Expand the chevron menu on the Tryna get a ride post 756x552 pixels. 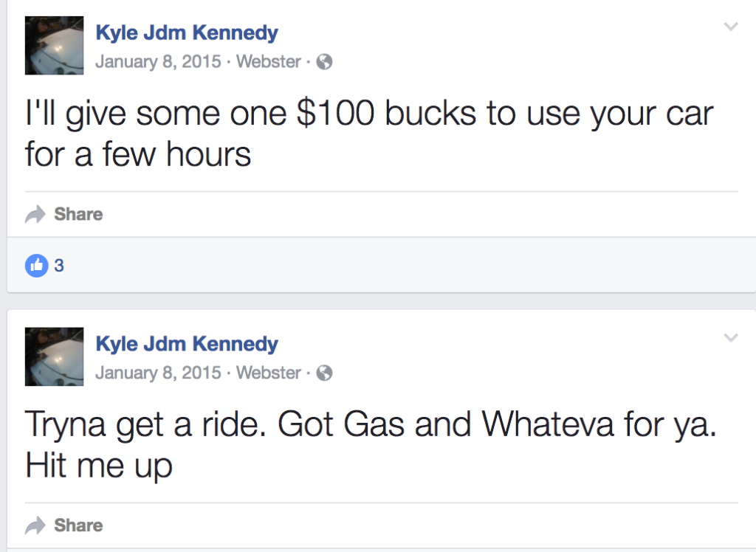pyautogui.click(x=731, y=338)
